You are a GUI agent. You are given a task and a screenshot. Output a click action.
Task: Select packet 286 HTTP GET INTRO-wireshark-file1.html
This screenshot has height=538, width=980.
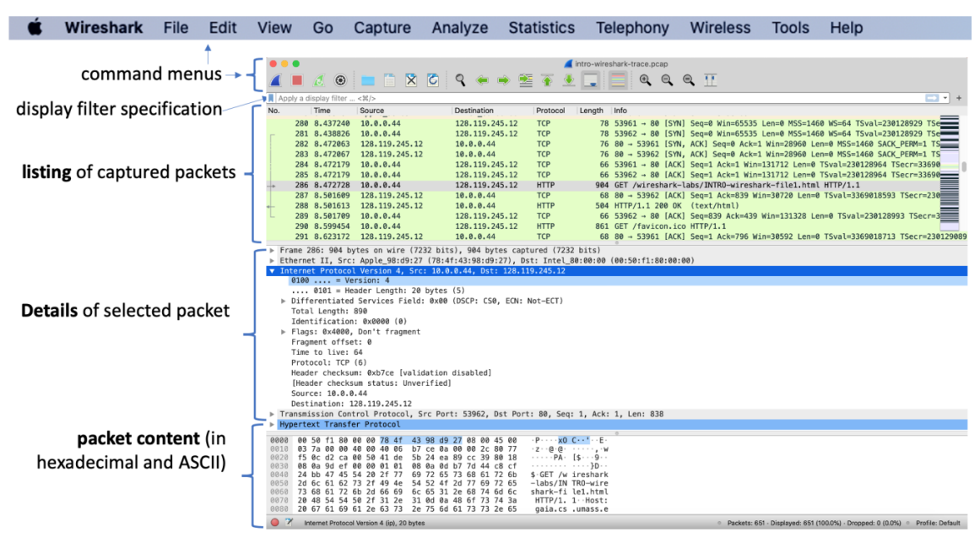[604, 185]
